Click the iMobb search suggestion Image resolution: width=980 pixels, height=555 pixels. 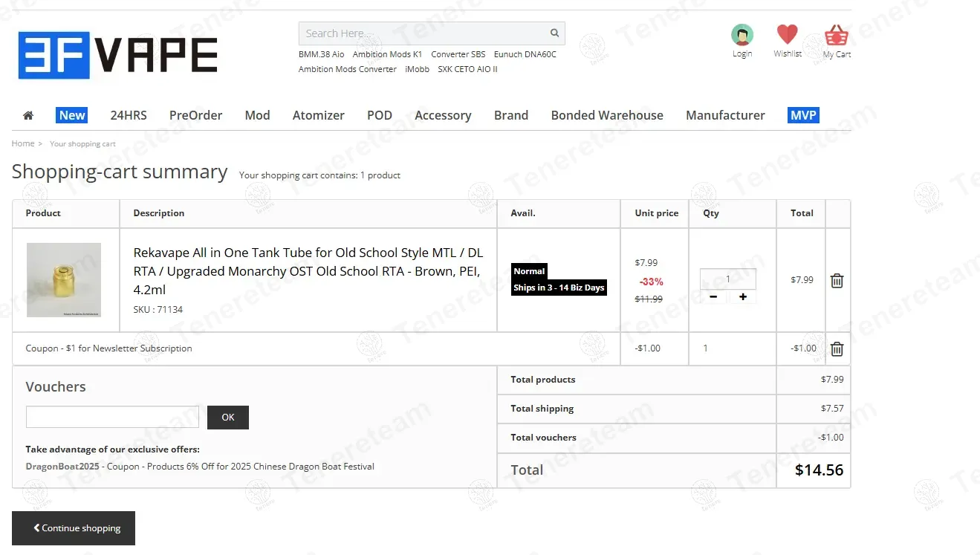[x=418, y=69]
